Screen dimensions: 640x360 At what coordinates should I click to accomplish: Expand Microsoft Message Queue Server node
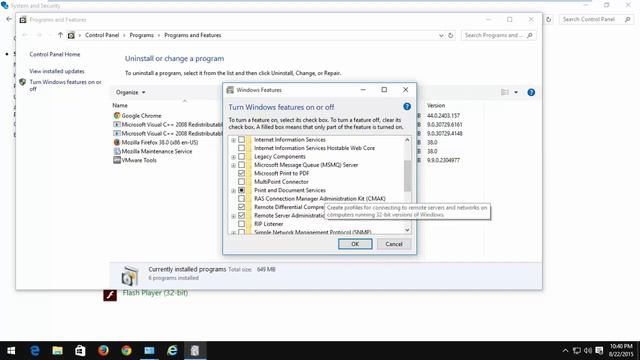tap(233, 165)
